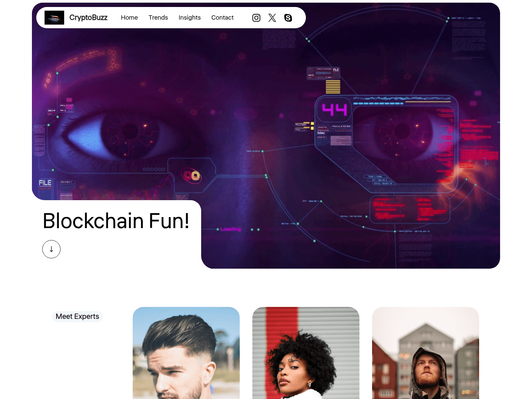The image size is (532, 399).
Task: Click the down-arrow circle button
Action: click(51, 249)
